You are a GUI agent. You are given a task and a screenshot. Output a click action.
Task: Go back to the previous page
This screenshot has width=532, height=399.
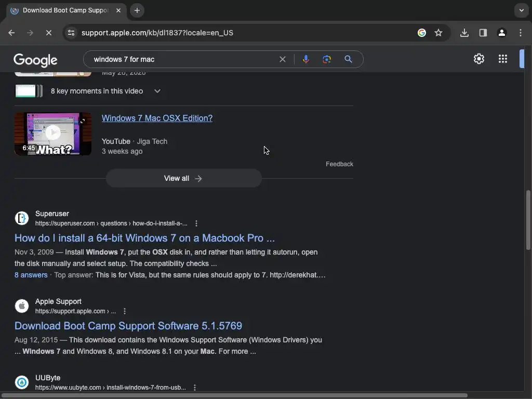11,33
